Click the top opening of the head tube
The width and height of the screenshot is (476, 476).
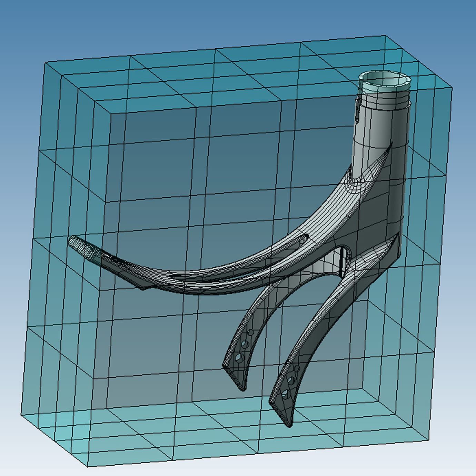coord(385,79)
